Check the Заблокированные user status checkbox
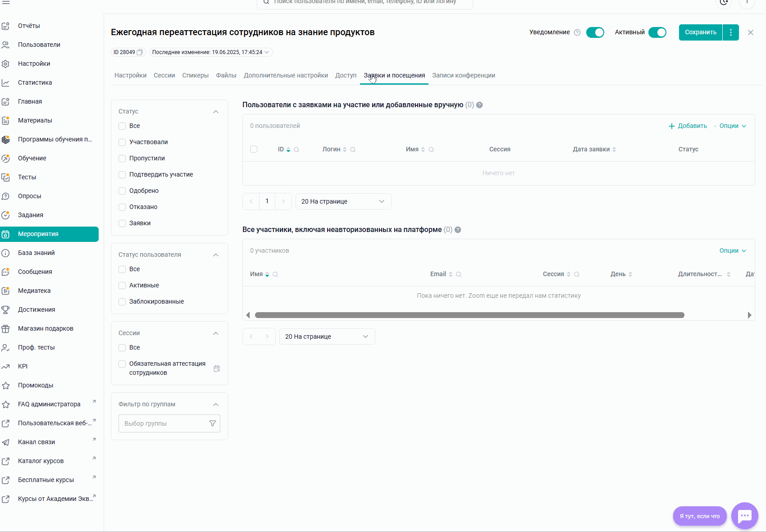 [x=122, y=302]
